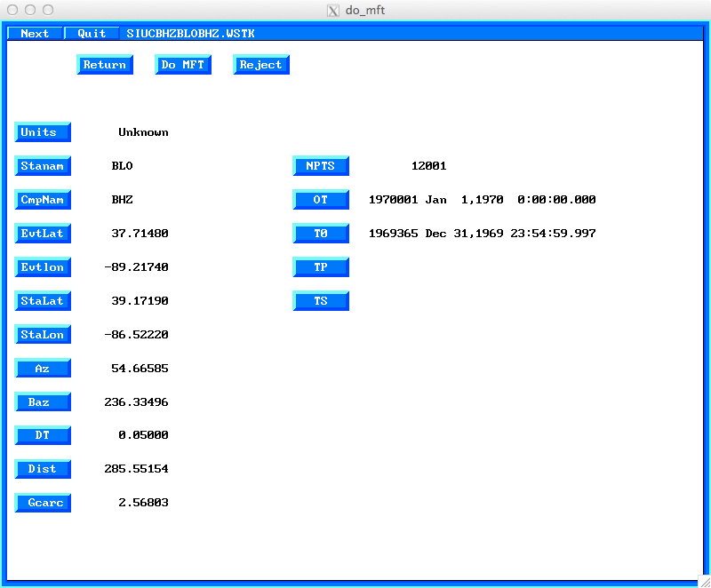Viewport: 711px width, 588px height.
Task: Click the Next button in top bar
Action: 35,34
